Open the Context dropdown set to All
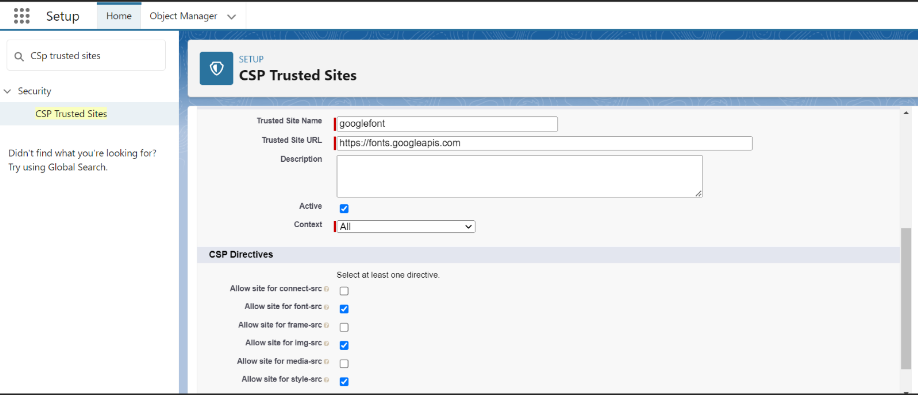Image resolution: width=918 pixels, height=395 pixels. pos(406,226)
